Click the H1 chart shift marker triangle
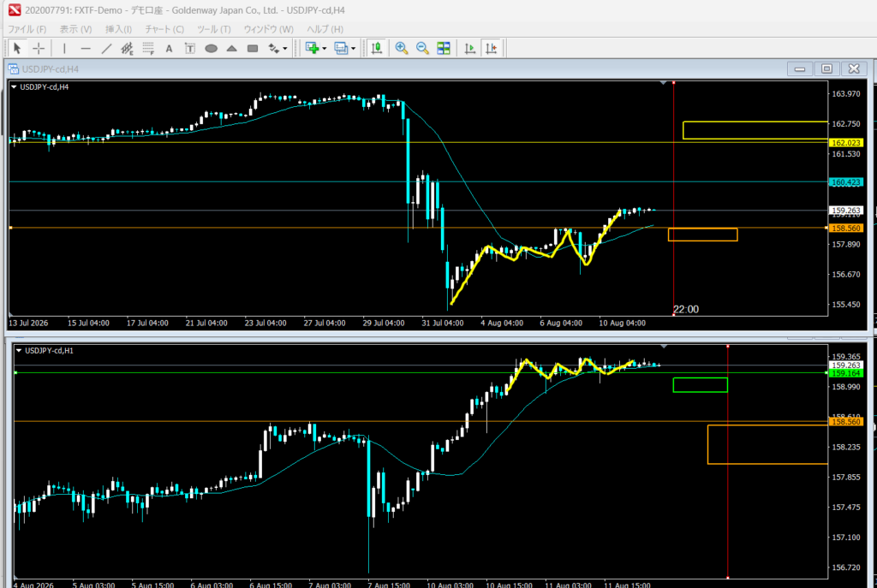 coord(664,347)
